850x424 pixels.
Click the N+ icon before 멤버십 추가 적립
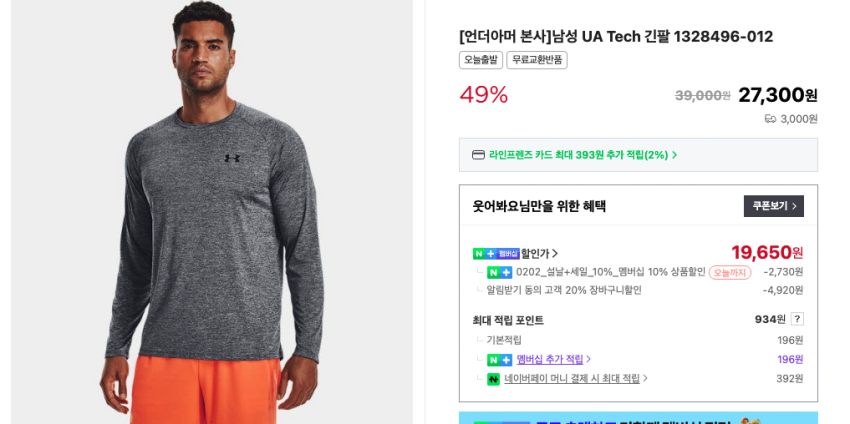499,360
